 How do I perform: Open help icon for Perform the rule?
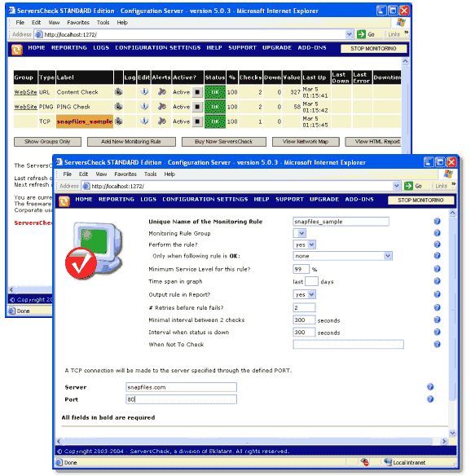[x=437, y=245]
